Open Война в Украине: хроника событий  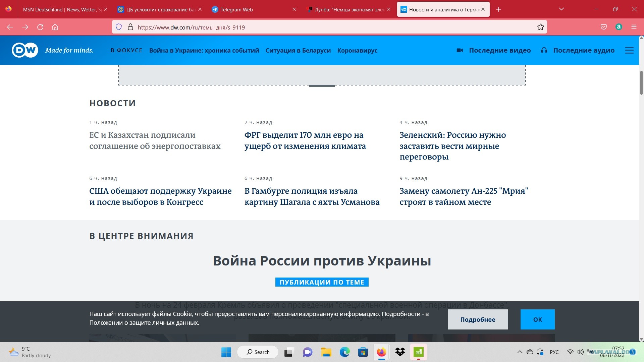(204, 50)
